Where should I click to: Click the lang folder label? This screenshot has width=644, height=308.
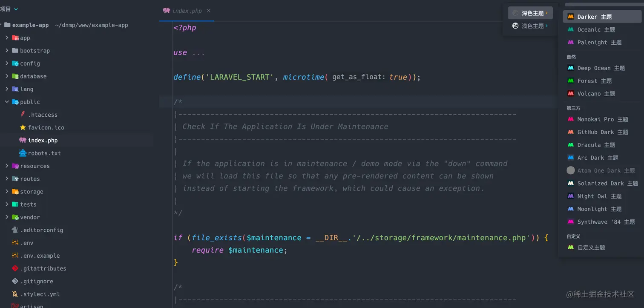pos(26,89)
